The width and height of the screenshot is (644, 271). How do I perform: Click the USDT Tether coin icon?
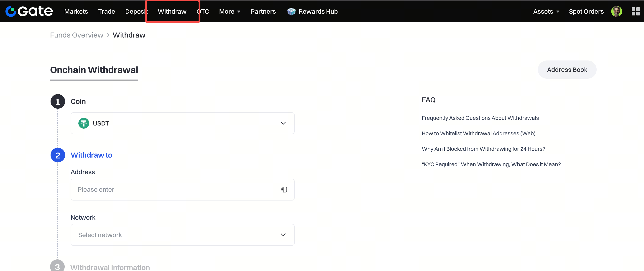84,123
